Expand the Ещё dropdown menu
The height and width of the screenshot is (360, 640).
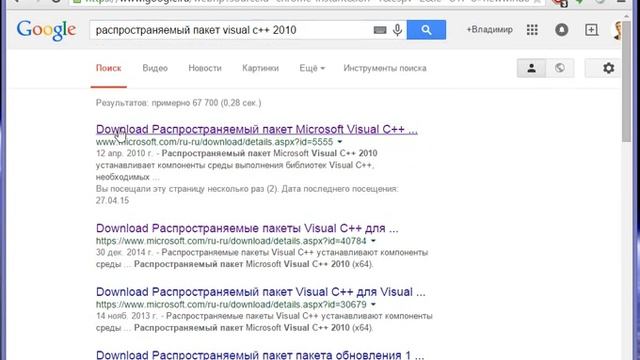[312, 68]
